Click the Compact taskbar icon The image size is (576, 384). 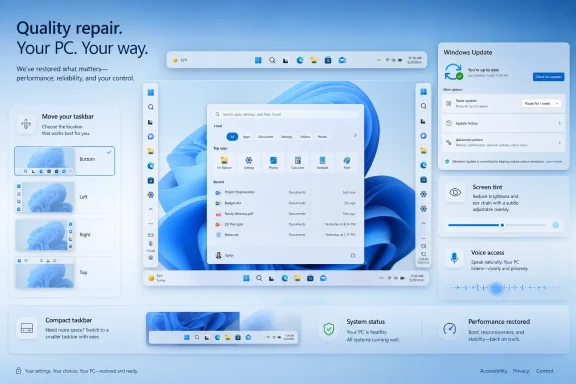pos(27,328)
